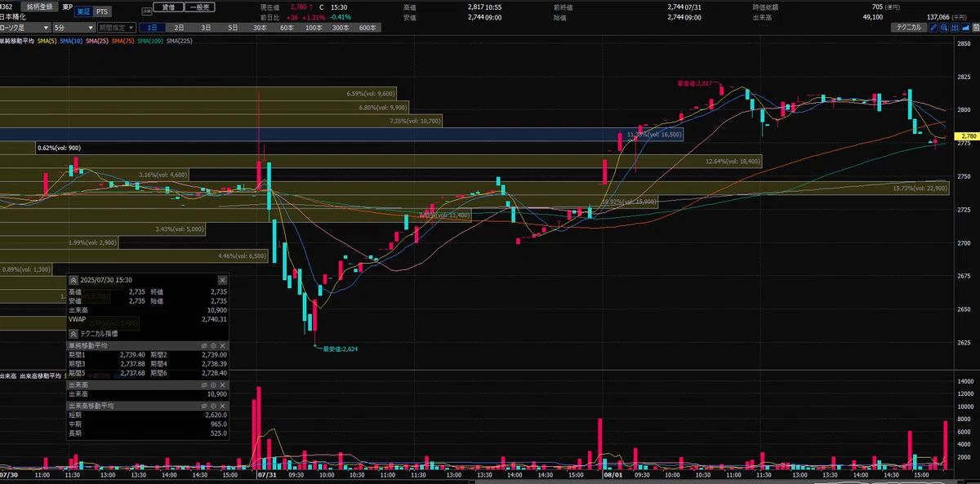Open the テクニカル indicator button

click(x=909, y=27)
